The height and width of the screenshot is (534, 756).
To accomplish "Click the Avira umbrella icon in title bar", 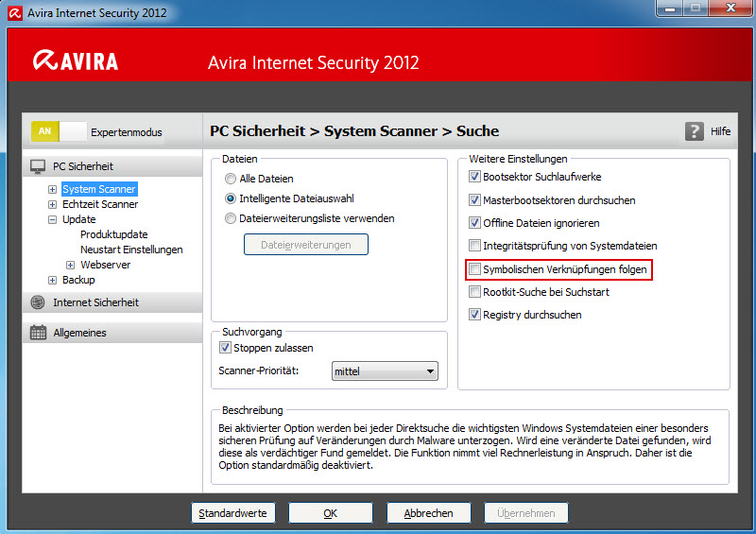I will point(15,13).
